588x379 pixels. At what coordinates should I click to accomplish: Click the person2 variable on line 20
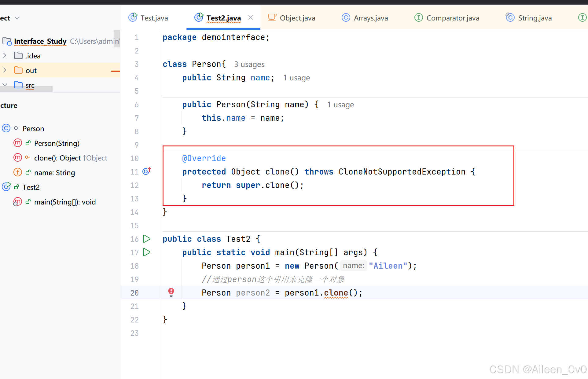pyautogui.click(x=253, y=293)
